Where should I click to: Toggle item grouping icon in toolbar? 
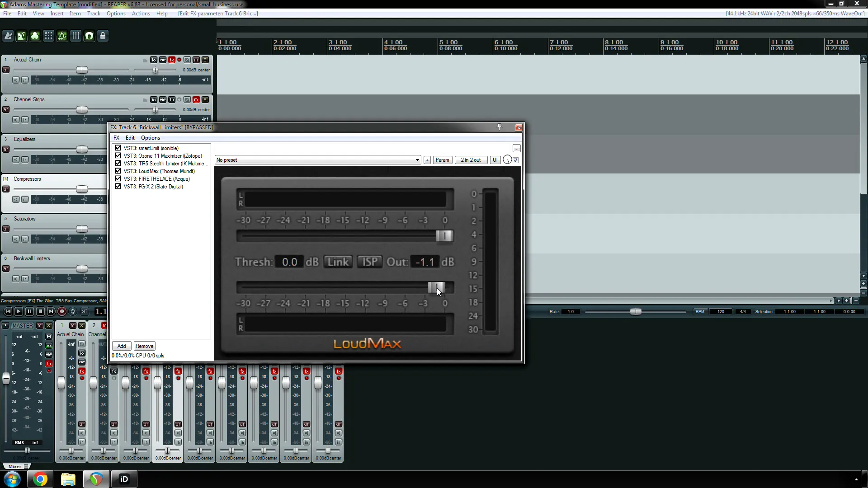[35, 36]
